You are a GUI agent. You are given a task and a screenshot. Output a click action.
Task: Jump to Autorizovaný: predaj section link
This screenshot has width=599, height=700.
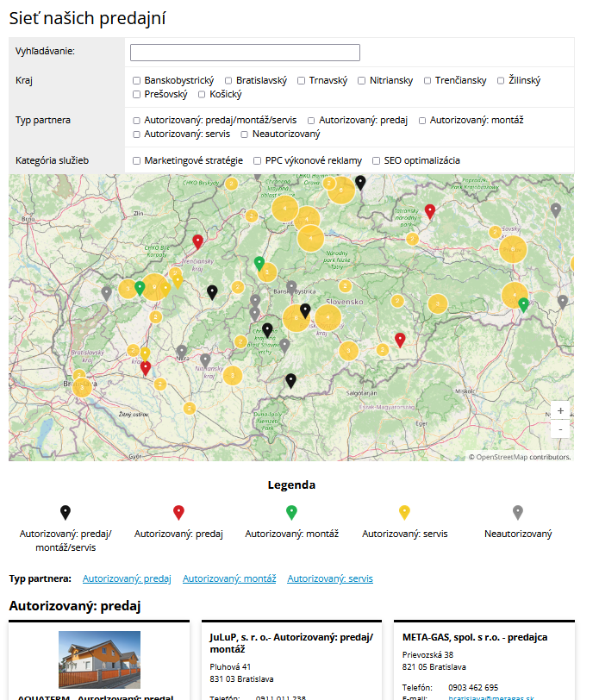pyautogui.click(x=127, y=578)
